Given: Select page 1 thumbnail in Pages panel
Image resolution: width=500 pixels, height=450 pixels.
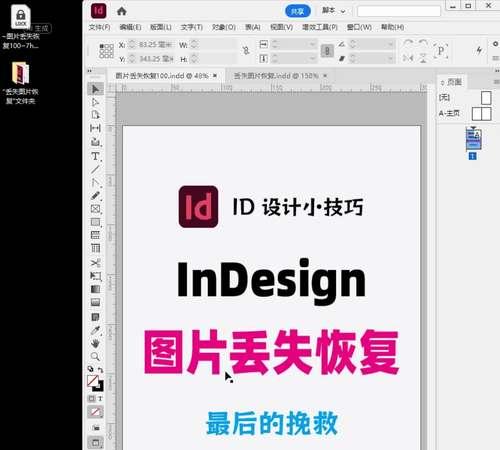Looking at the screenshot, I should [473, 139].
